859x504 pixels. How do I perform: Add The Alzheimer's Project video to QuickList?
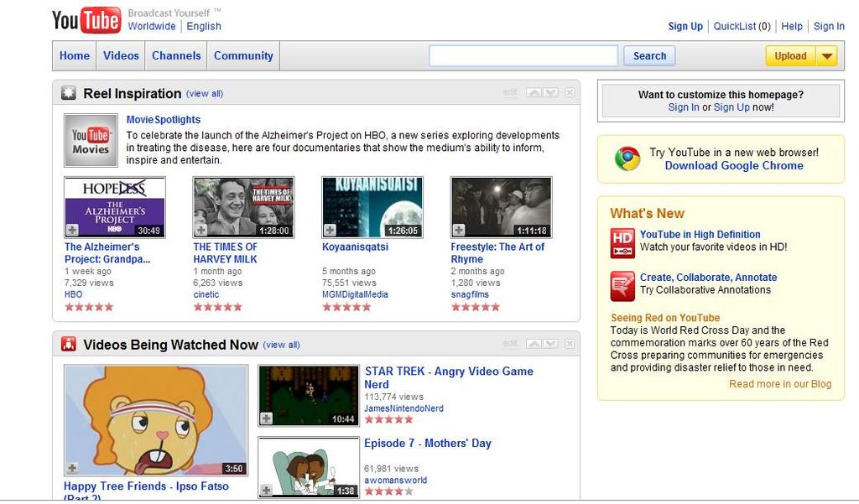(72, 230)
